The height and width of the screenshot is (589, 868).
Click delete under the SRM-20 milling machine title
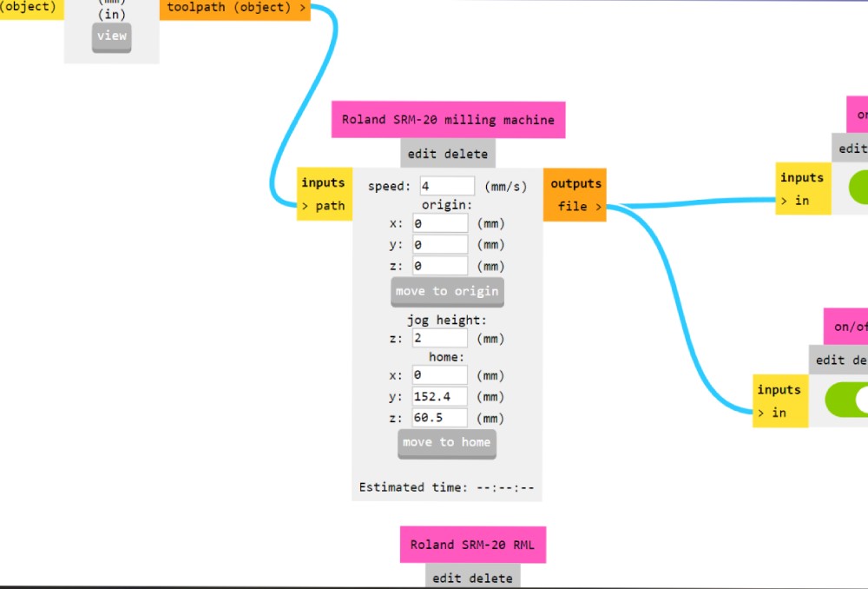[x=465, y=154]
